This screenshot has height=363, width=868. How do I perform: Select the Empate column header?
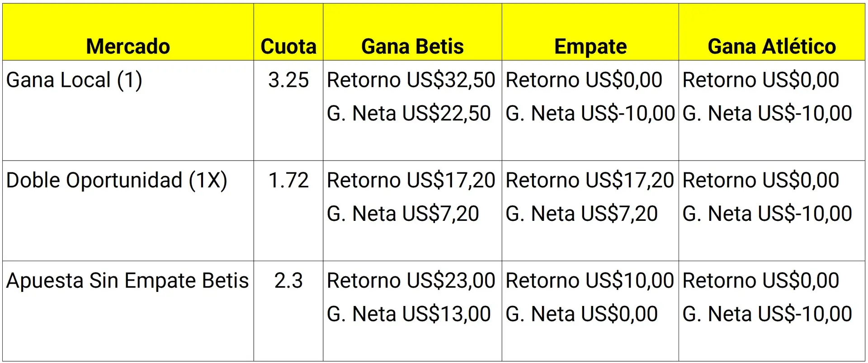click(590, 46)
